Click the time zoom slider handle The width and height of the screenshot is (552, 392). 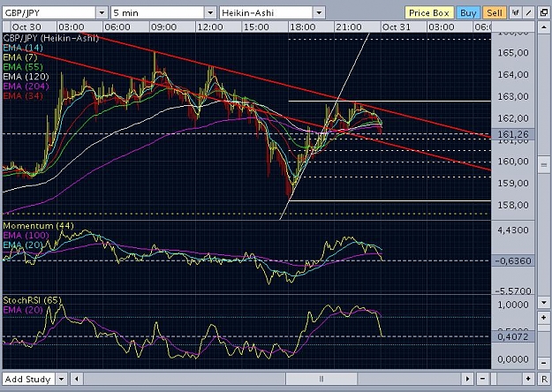click(494, 379)
